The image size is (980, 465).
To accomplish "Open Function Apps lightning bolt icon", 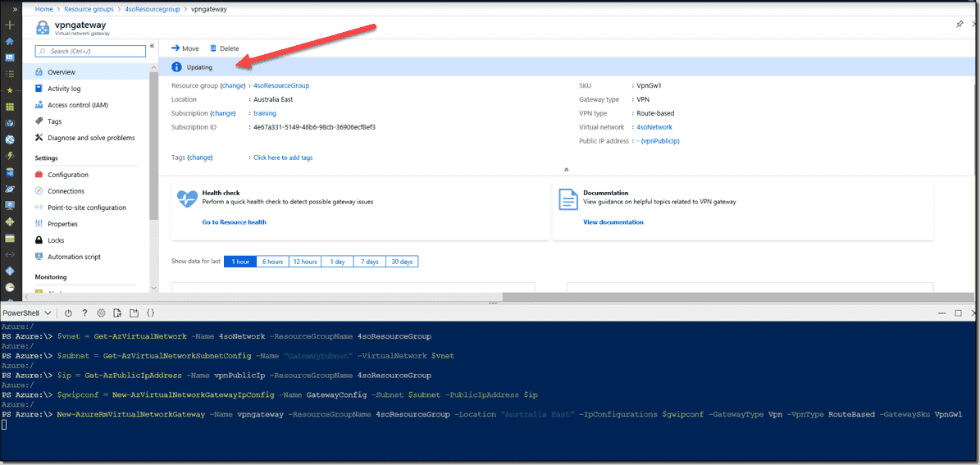I will (x=9, y=156).
